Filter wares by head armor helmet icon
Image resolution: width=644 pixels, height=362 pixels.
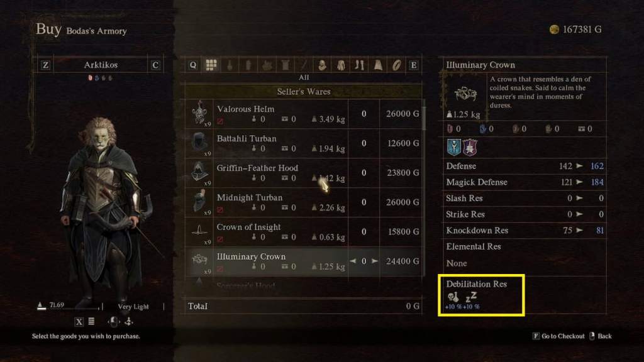(x=322, y=65)
